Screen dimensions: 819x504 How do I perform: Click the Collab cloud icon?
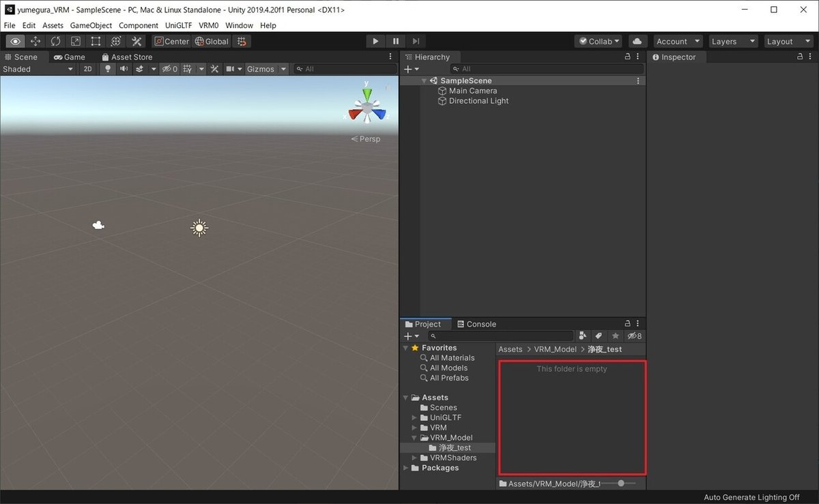637,41
